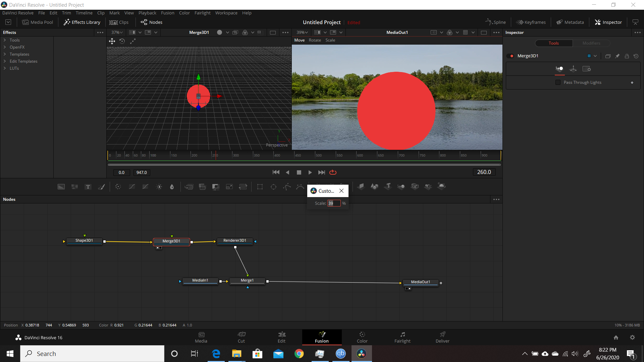Screen dimensions: 644x362
Task: Click Merge3D1 blue color tag swatch
Action: [589, 56]
